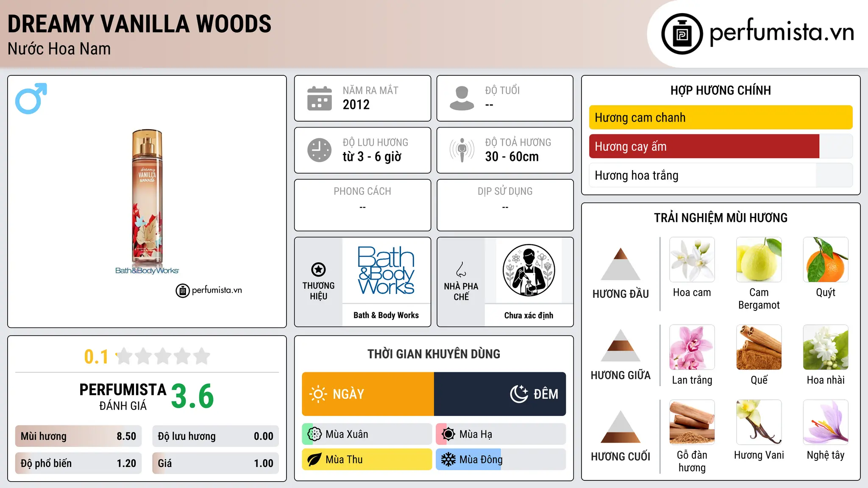Open the Hoa nhài note image
Viewport: 868px width, 488px height.
point(826,347)
